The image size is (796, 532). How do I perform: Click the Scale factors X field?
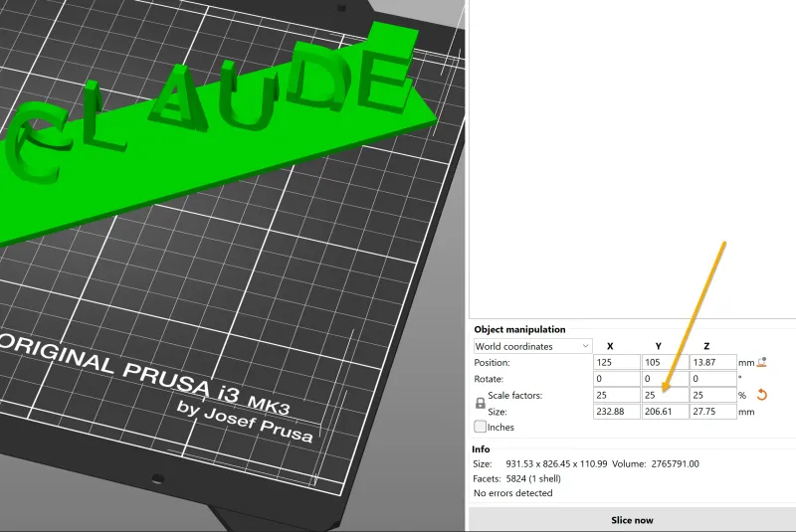(616, 395)
